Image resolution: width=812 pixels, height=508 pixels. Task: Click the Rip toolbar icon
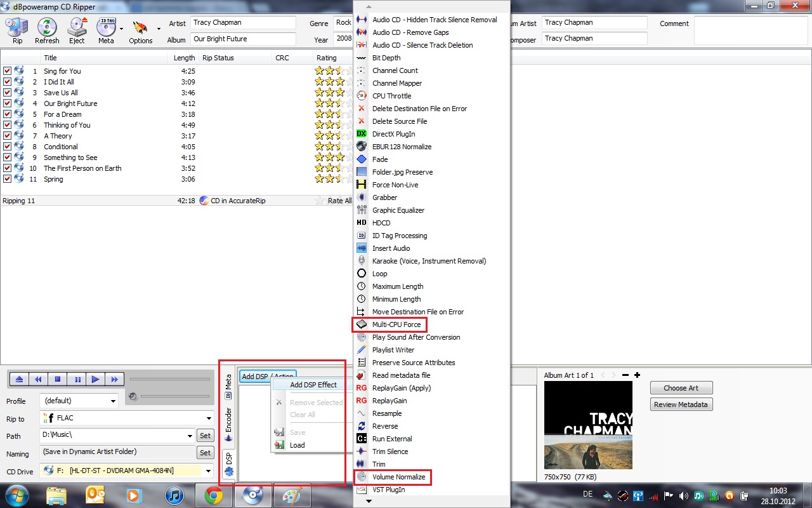(x=17, y=29)
